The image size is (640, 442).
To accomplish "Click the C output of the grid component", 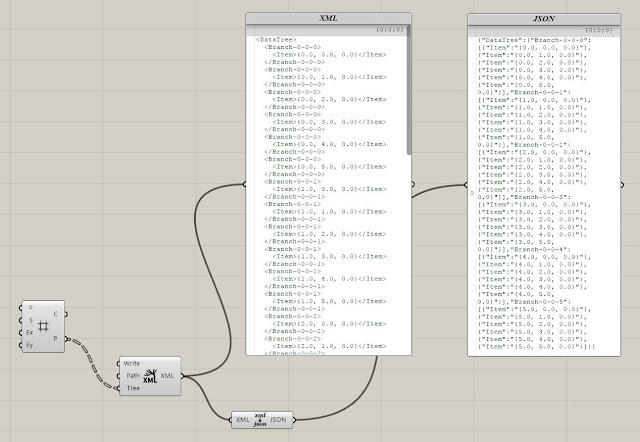I will click(56, 314).
